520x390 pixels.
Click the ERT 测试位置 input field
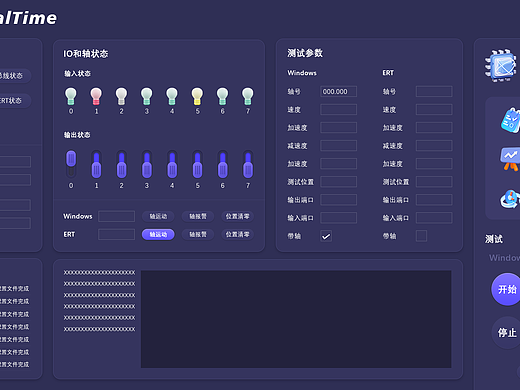pyautogui.click(x=434, y=182)
